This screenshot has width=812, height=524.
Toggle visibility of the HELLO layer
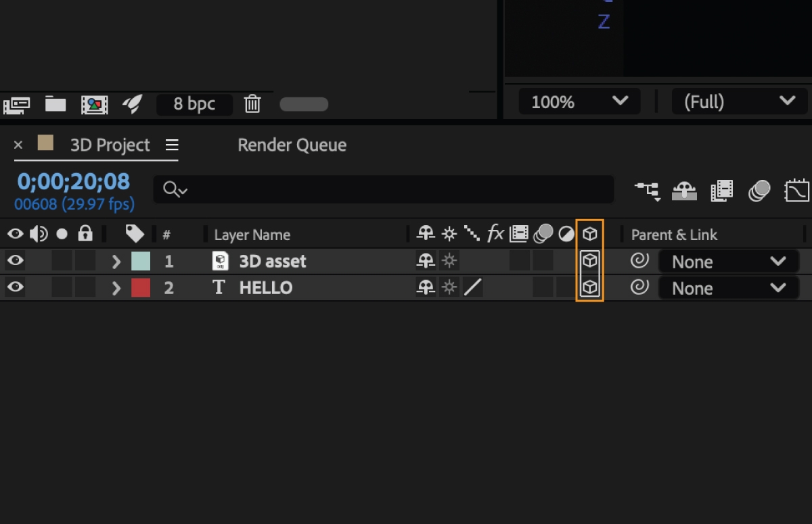pos(15,287)
